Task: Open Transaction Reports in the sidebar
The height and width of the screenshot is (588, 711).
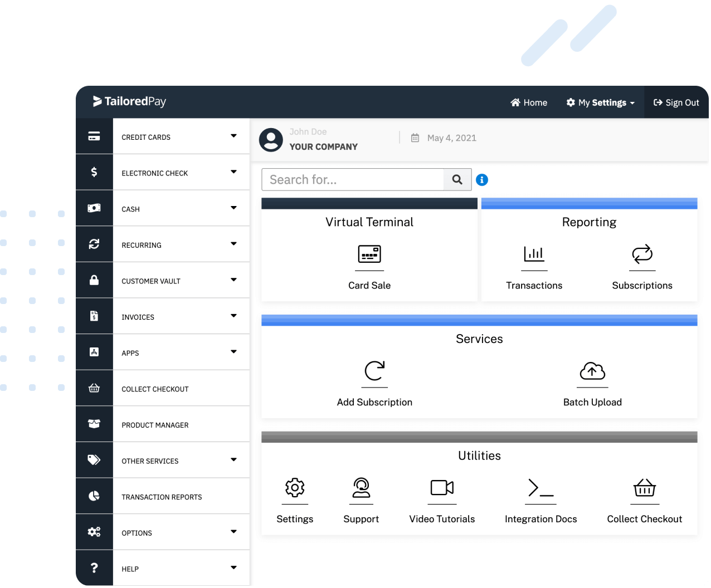Action: click(162, 497)
